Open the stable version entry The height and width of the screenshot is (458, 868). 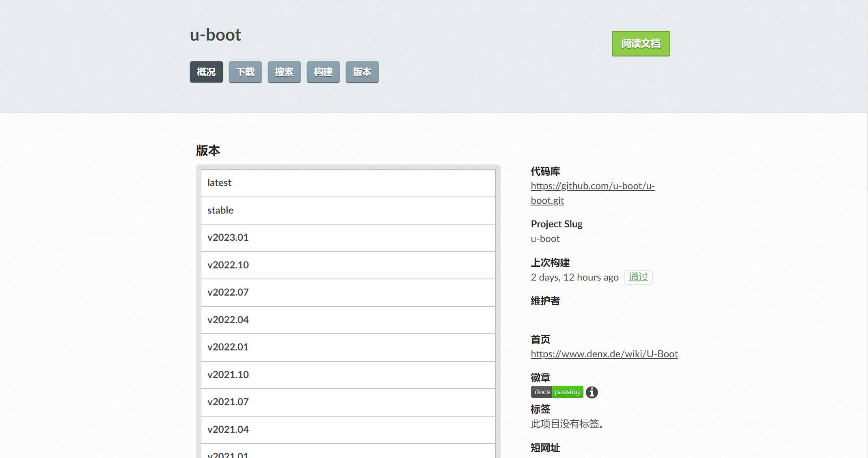220,210
